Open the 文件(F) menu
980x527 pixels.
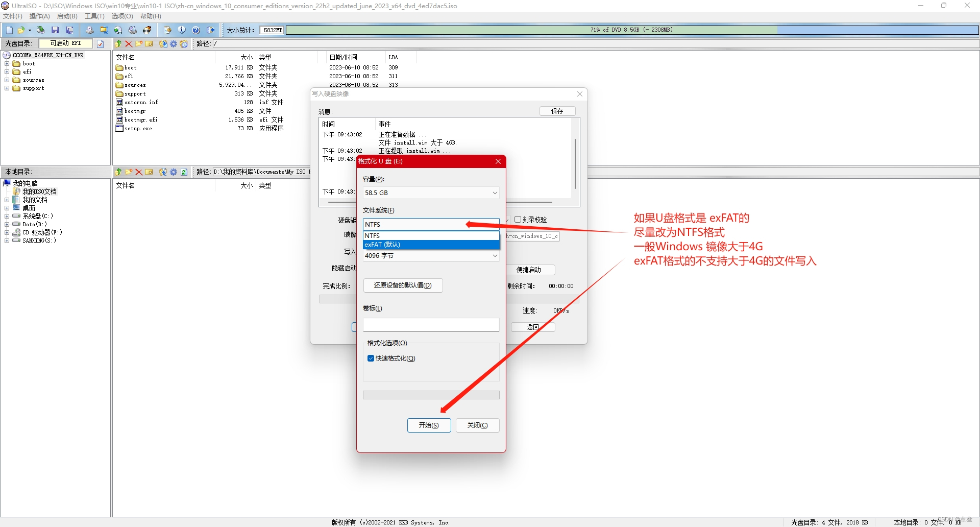(x=12, y=16)
